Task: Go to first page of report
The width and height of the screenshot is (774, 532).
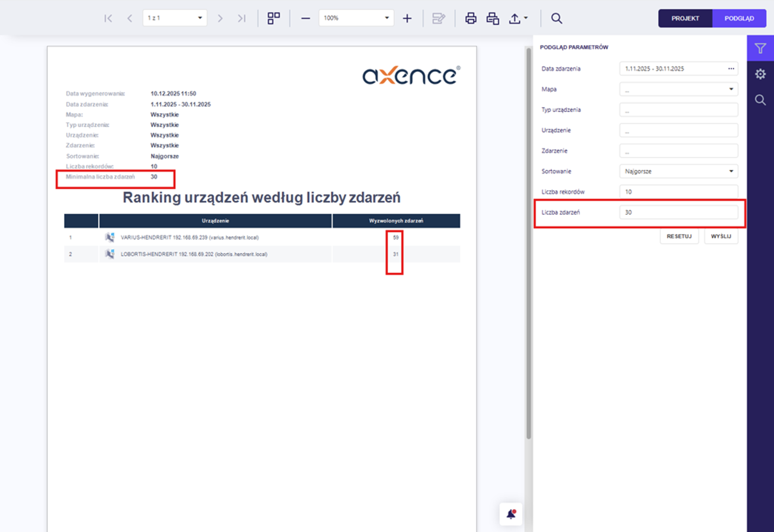Action: coord(108,18)
